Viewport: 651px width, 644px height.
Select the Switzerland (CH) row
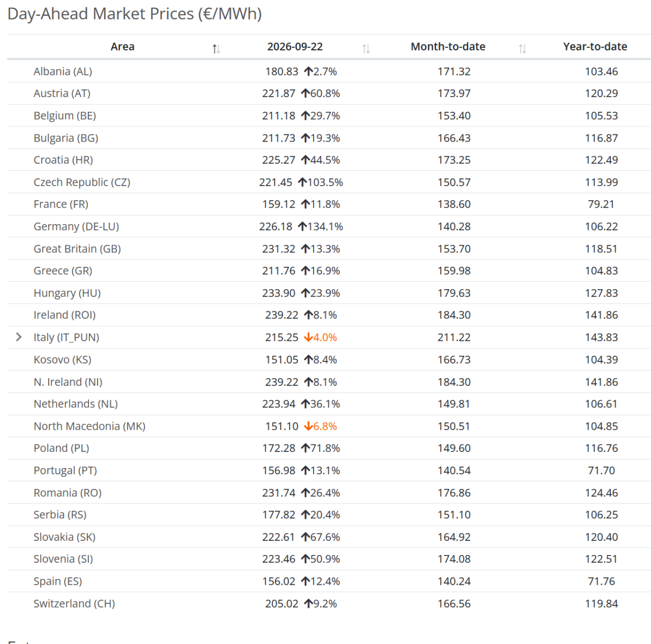[329, 603]
